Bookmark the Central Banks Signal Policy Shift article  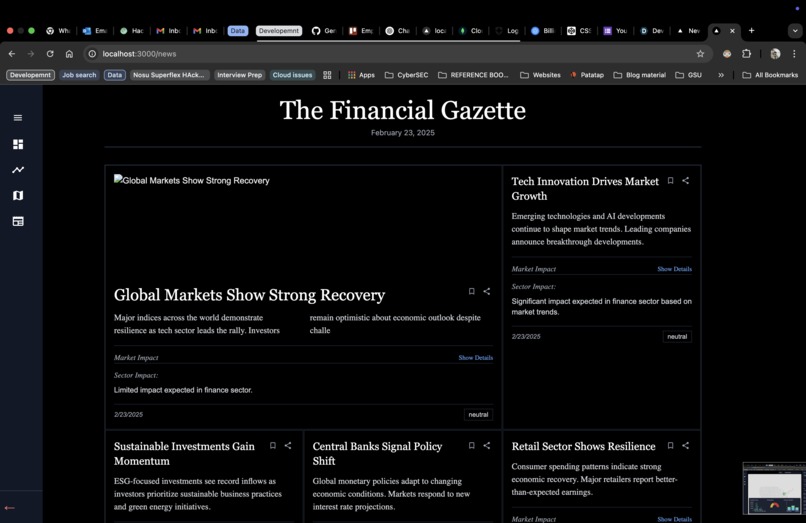[471, 445]
